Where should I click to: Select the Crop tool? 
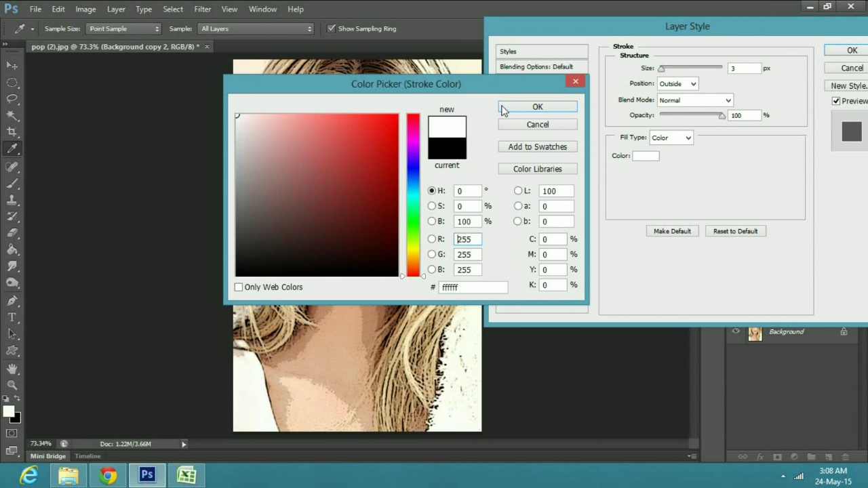tap(12, 132)
